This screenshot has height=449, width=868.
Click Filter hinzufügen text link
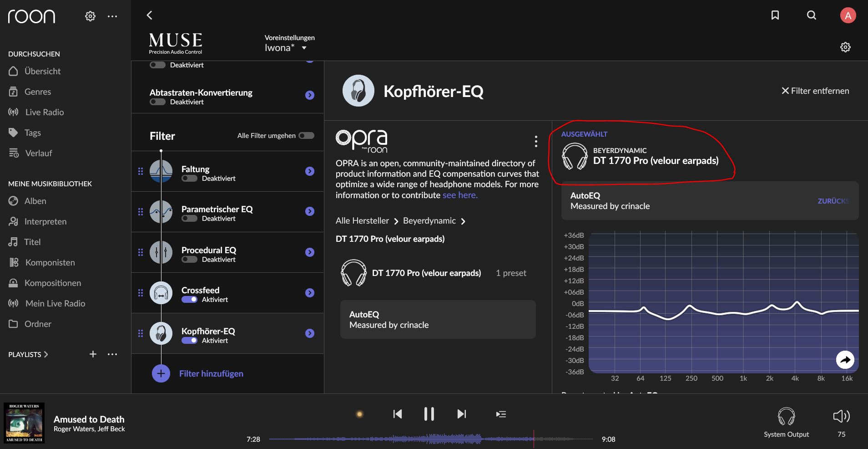click(x=211, y=373)
